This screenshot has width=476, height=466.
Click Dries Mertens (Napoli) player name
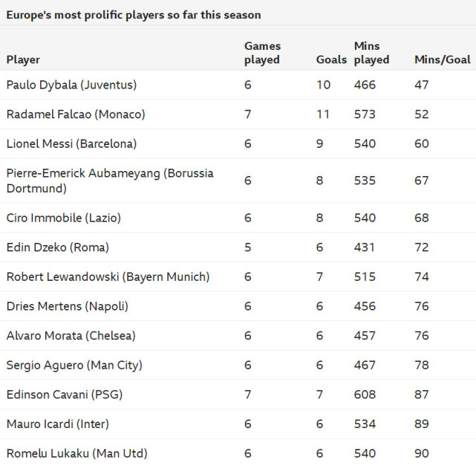click(x=67, y=306)
